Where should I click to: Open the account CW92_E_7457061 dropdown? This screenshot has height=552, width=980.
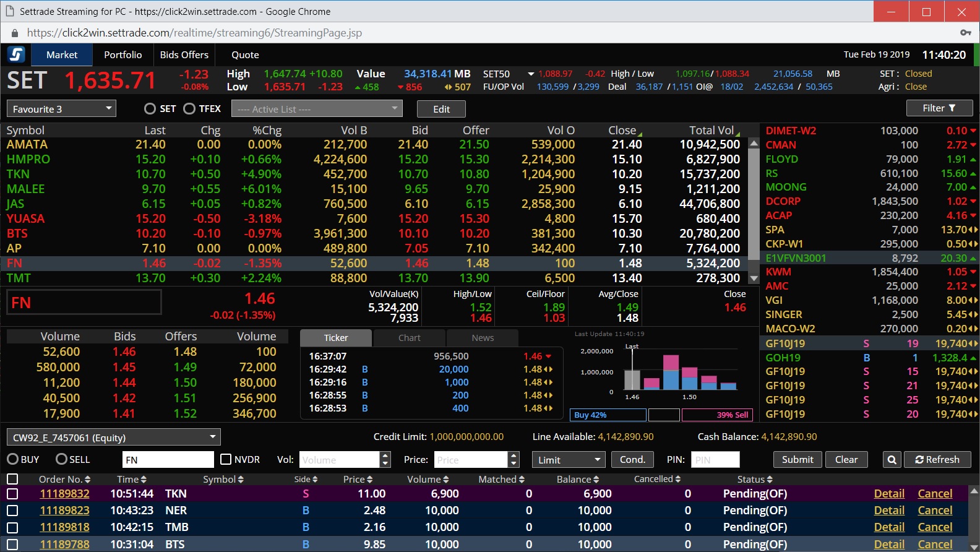(x=113, y=438)
